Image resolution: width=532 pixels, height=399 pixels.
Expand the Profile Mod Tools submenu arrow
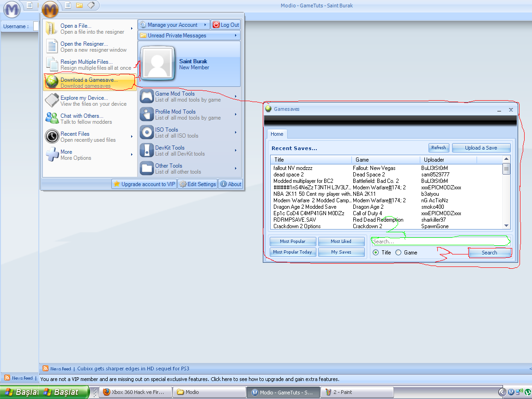(x=236, y=115)
